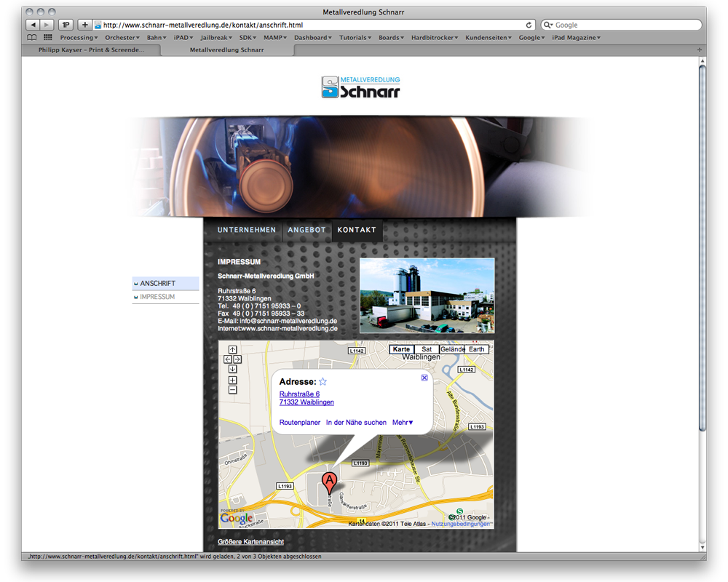Image resolution: width=728 pixels, height=582 pixels.
Task: Open the Google bookmarks dropdown
Action: coord(531,38)
